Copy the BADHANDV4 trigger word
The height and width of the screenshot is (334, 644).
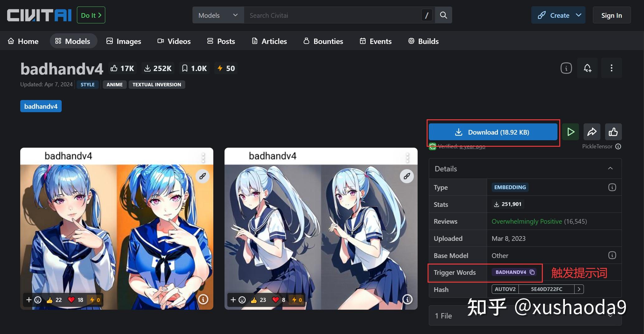click(x=532, y=272)
